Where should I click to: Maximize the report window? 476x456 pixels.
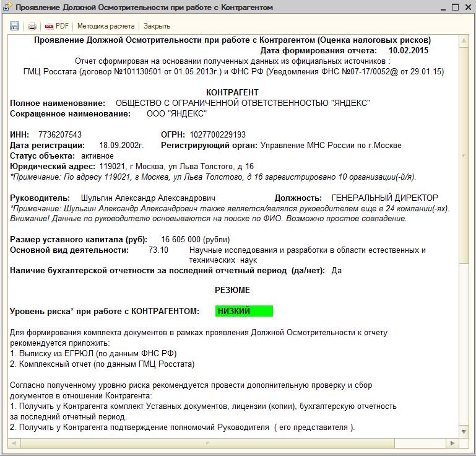455,7
